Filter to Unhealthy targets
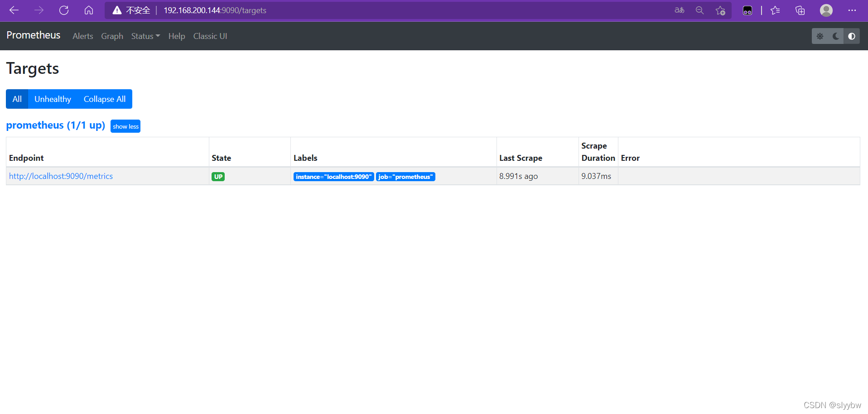Image resolution: width=868 pixels, height=414 pixels. [53, 99]
